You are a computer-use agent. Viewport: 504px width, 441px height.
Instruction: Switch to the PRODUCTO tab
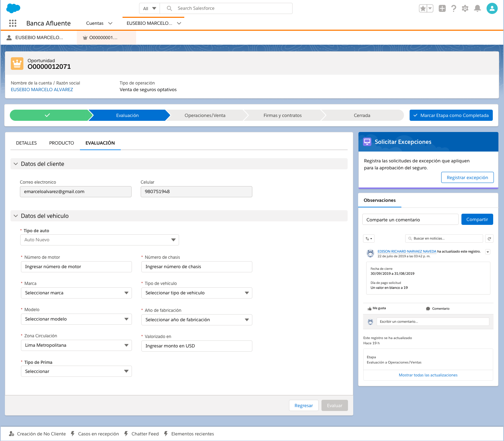click(x=61, y=143)
